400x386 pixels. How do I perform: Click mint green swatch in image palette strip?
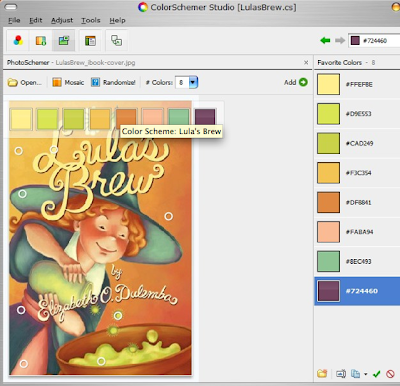179,117
